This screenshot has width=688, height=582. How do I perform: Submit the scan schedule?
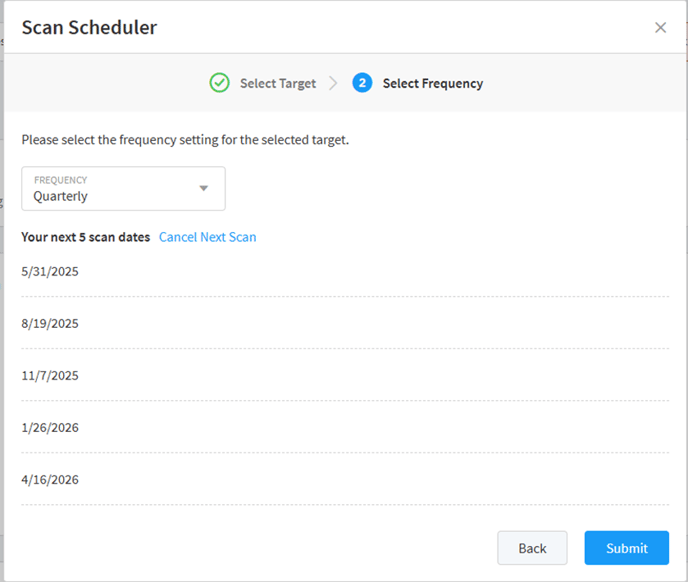pyautogui.click(x=626, y=548)
